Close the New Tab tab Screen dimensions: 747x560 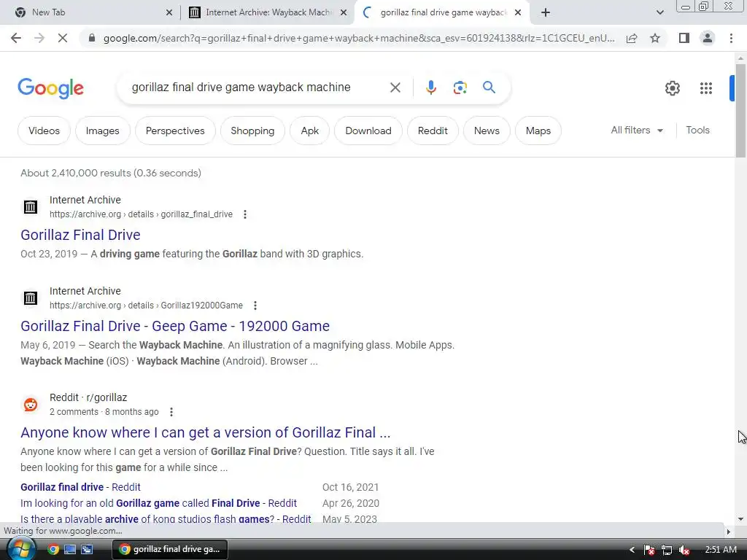(169, 12)
